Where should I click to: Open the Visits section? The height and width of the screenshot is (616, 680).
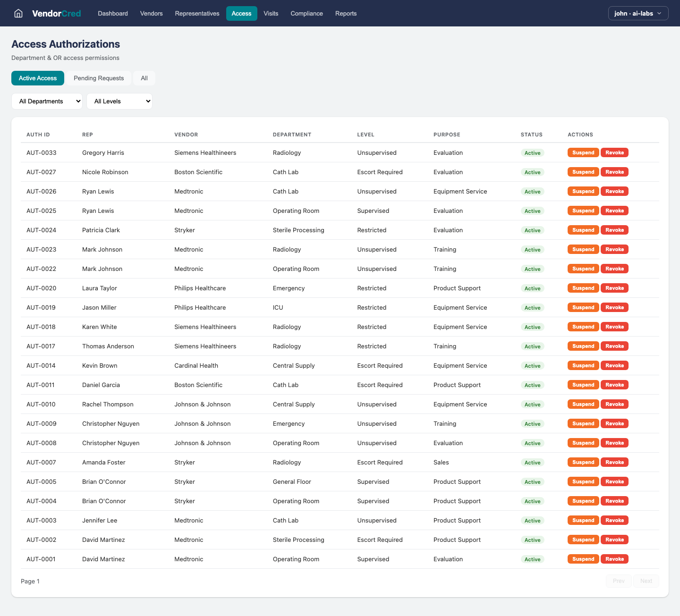click(271, 13)
